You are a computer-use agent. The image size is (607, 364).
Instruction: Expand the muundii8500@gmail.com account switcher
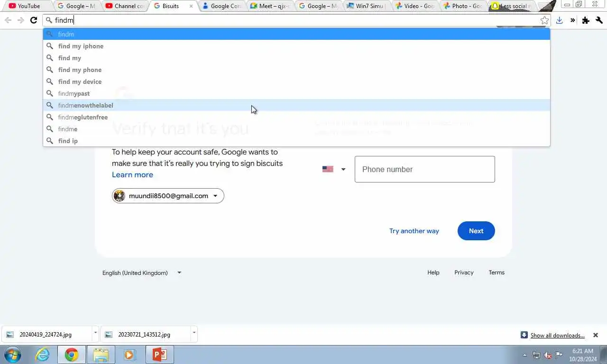pos(168,196)
